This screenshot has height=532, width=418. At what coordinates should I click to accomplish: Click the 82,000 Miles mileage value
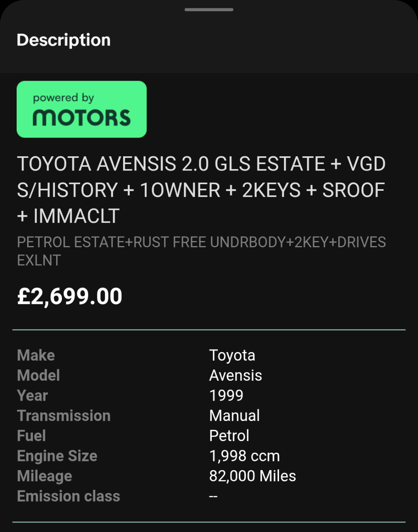click(x=252, y=476)
